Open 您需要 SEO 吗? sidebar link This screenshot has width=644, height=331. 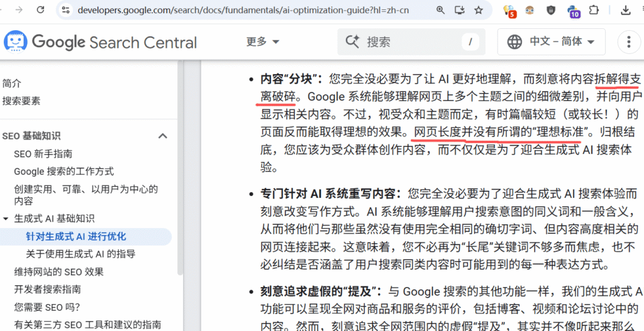(x=47, y=307)
